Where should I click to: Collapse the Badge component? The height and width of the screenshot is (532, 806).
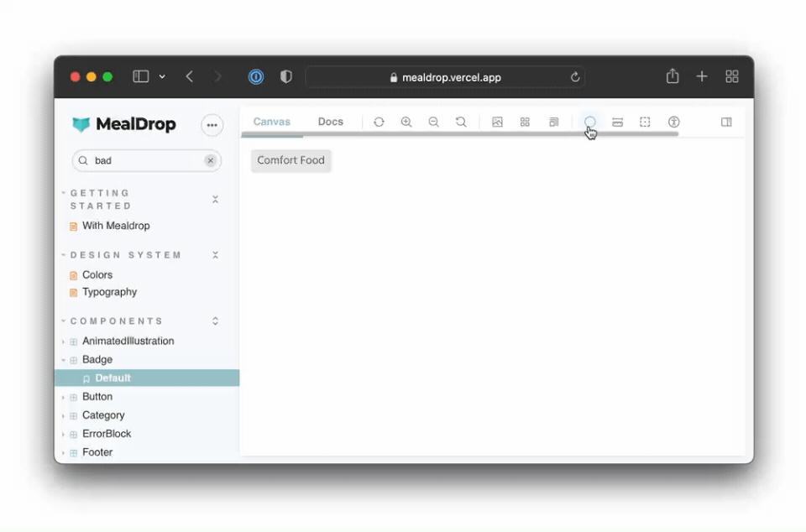pyautogui.click(x=97, y=359)
